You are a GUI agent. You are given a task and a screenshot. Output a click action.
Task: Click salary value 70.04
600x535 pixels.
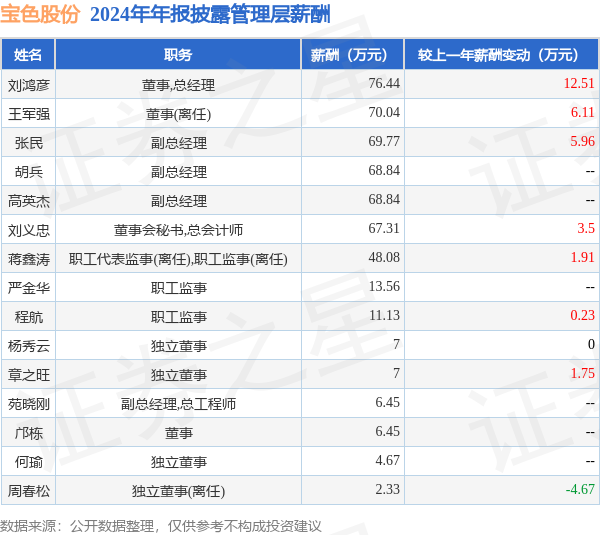click(x=384, y=113)
